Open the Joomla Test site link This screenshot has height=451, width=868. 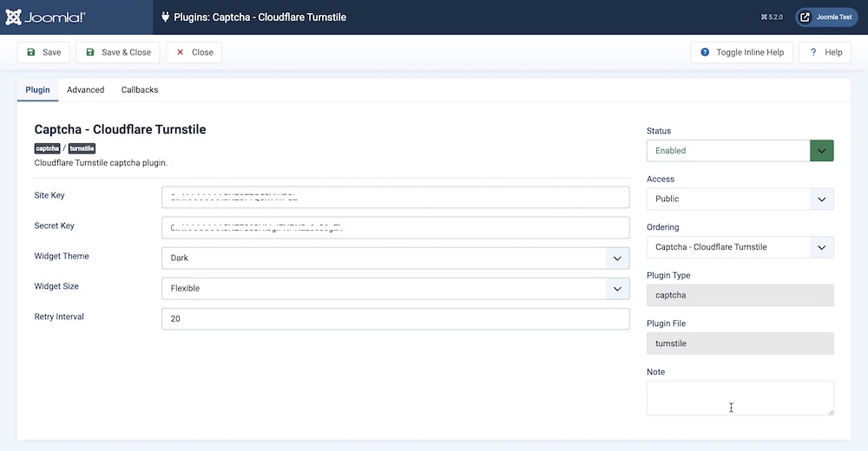pos(826,17)
